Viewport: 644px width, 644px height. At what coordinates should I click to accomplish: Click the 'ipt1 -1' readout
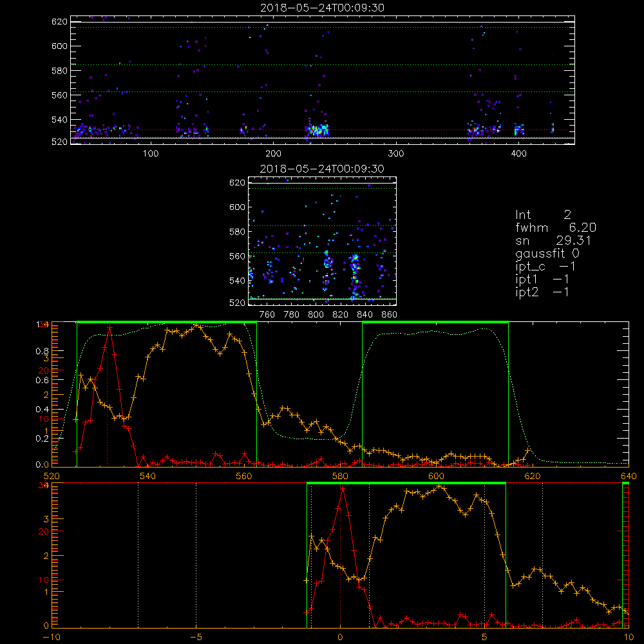(542, 279)
